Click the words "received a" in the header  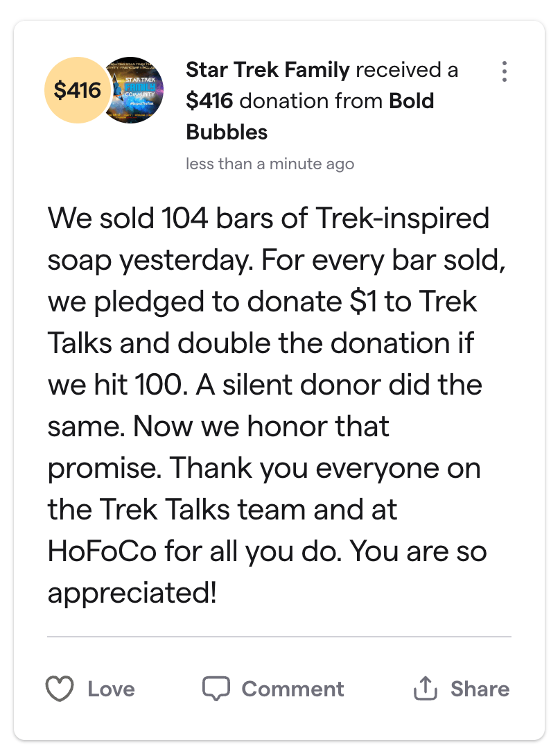(x=407, y=70)
